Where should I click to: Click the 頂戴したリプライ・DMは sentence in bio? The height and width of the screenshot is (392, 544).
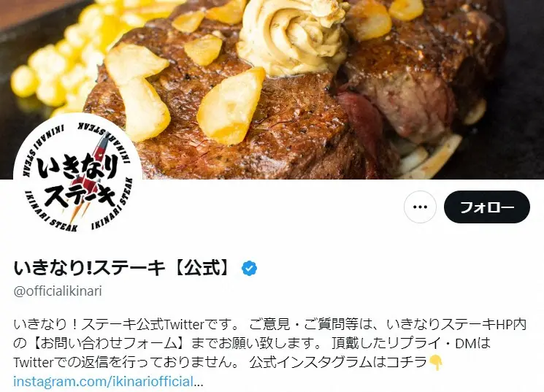(x=412, y=343)
